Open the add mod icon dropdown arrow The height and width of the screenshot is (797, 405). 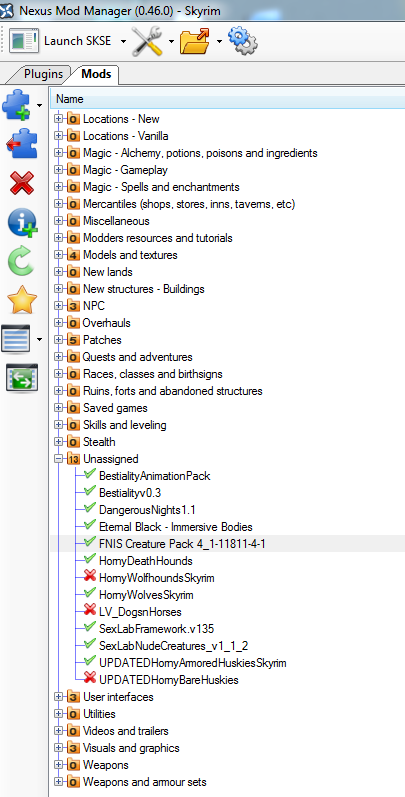coord(40,106)
